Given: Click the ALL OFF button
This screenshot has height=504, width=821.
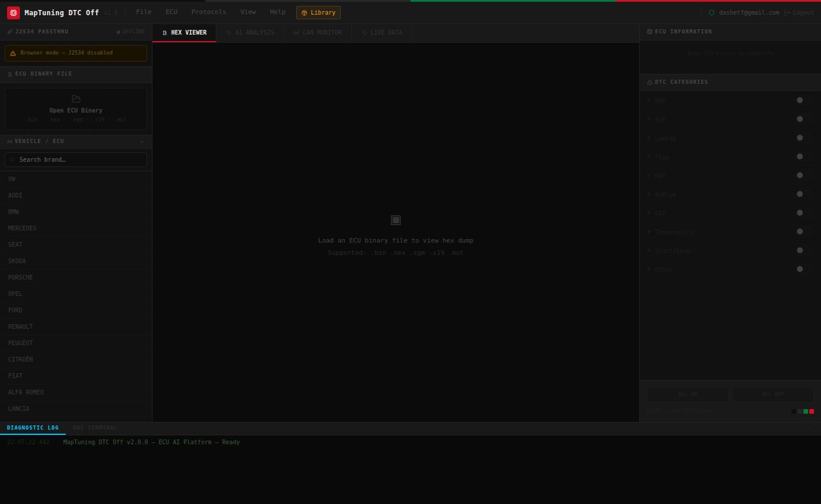Looking at the screenshot, I should 773,394.
